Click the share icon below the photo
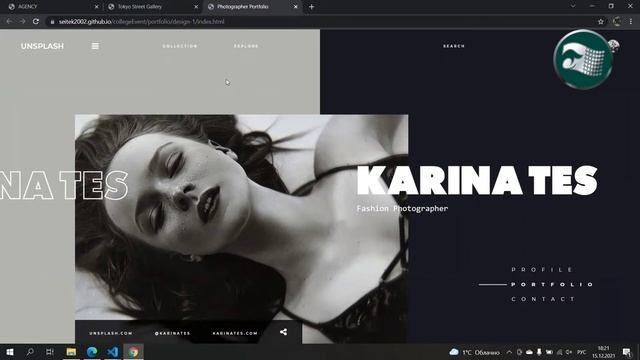This screenshot has width=640, height=360. pos(283,332)
